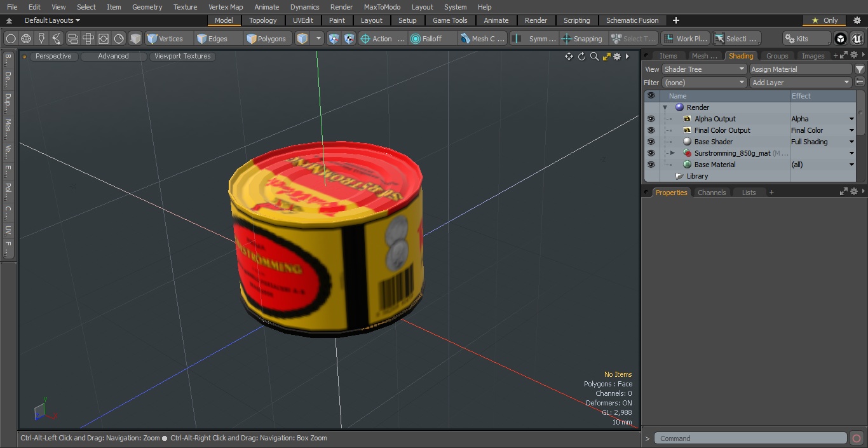Click the filter funnel icon beside Assign Material
The height and width of the screenshot is (448, 868).
[x=860, y=69]
